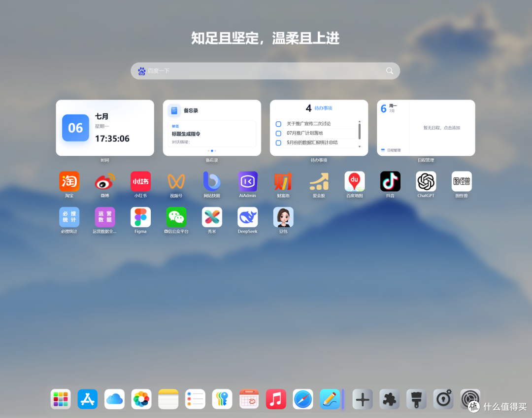
Task: Open the 视频号 shortcut
Action: [x=176, y=181]
